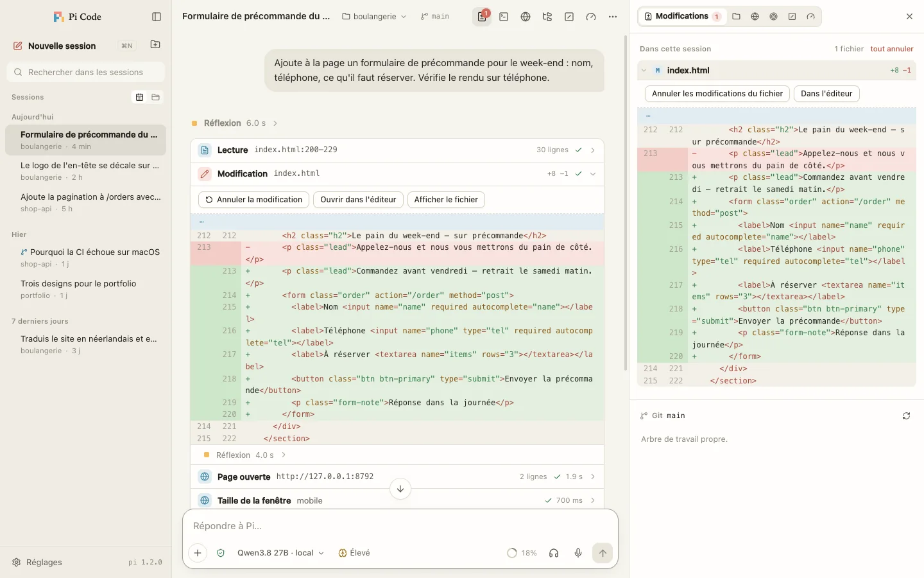Open the file tree icon in the top toolbar

(x=547, y=17)
